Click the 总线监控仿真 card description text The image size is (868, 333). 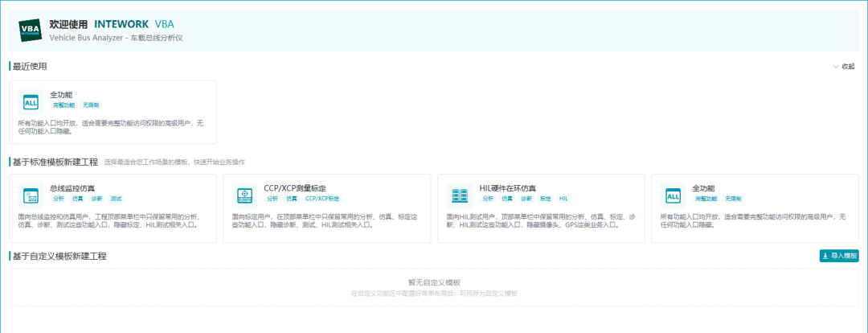[x=108, y=221]
